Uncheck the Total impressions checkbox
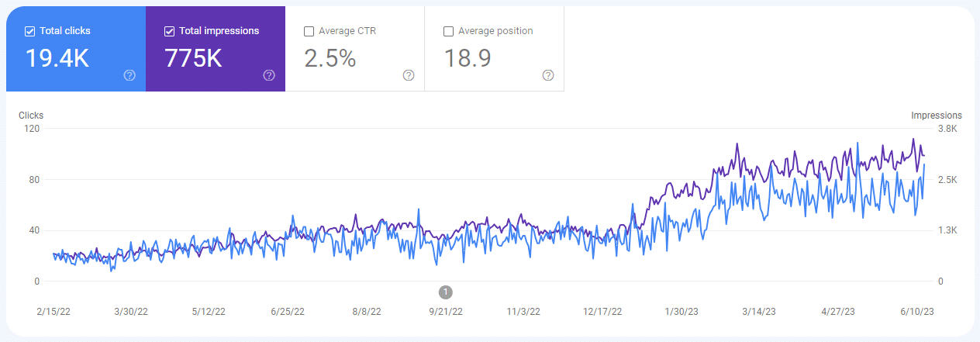This screenshot has width=980, height=342. 169,31
